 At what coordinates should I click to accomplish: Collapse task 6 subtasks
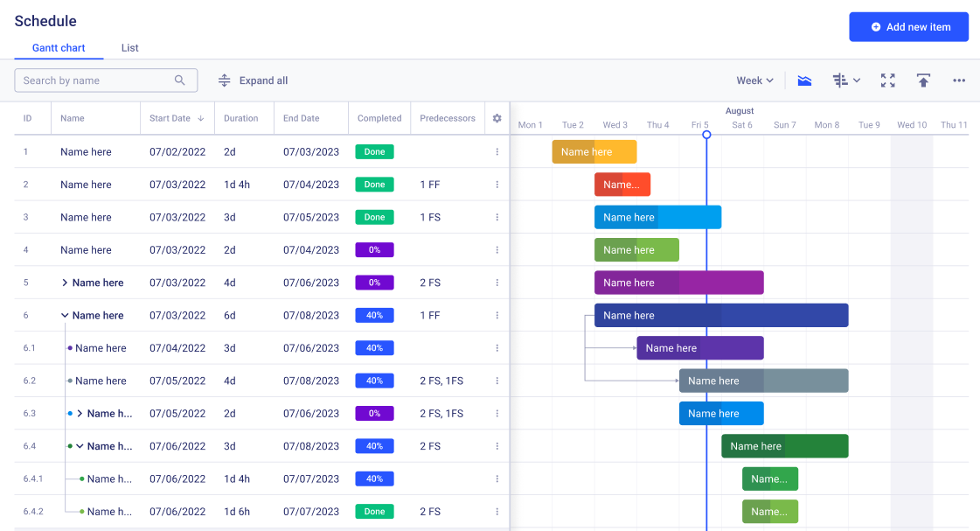(x=64, y=315)
